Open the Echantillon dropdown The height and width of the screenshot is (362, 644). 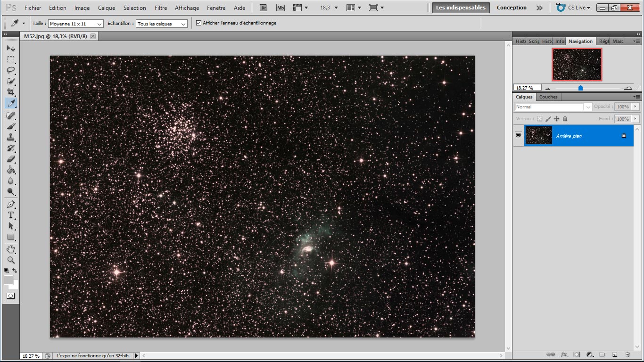[x=162, y=24]
